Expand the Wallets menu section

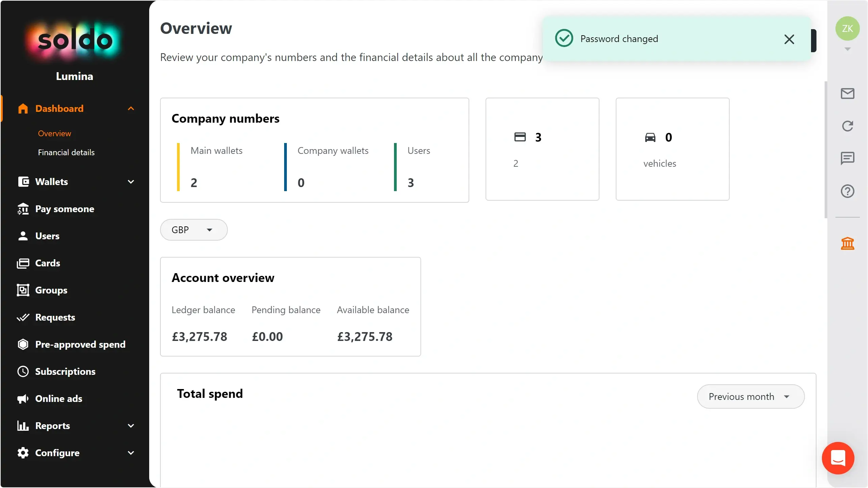coord(75,182)
